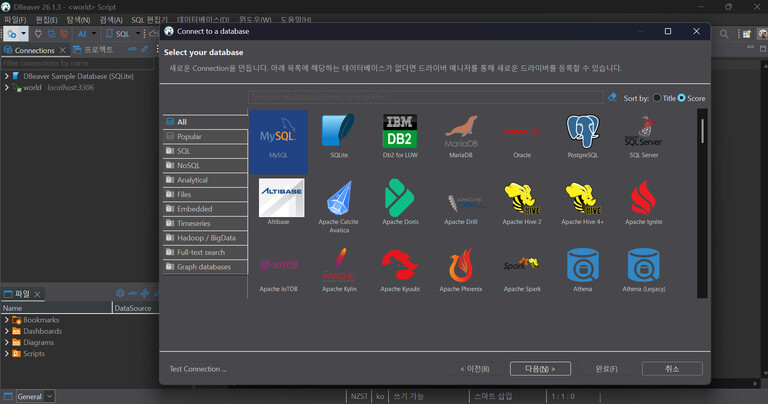Open the Files category
This screenshot has height=404, width=768.
tap(205, 194)
